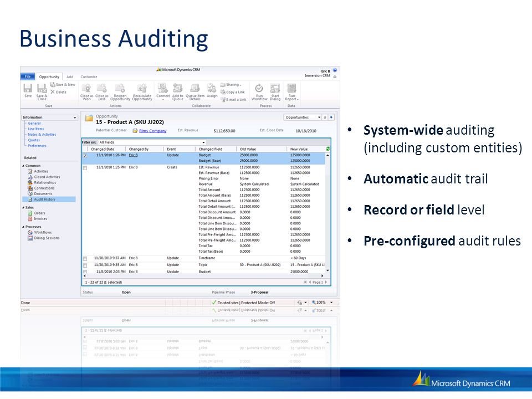Go to Line Items section
The image size is (532, 399).
click(36, 129)
